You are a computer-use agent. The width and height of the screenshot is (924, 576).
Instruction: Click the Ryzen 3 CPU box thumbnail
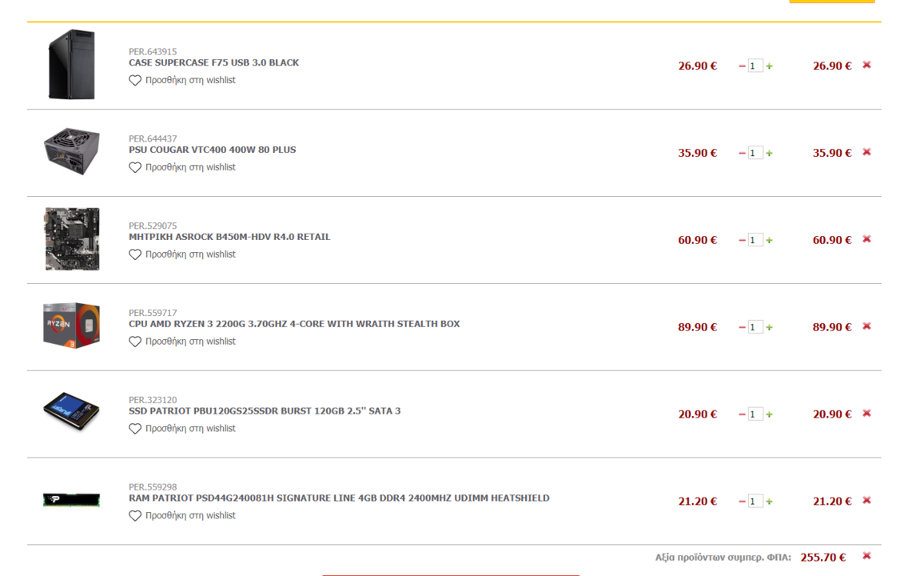(x=71, y=326)
